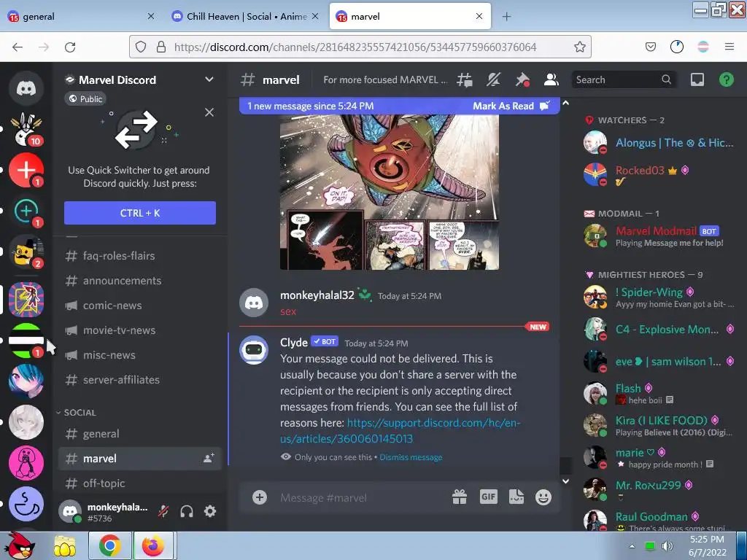Open the sticker picker icon

click(x=516, y=497)
